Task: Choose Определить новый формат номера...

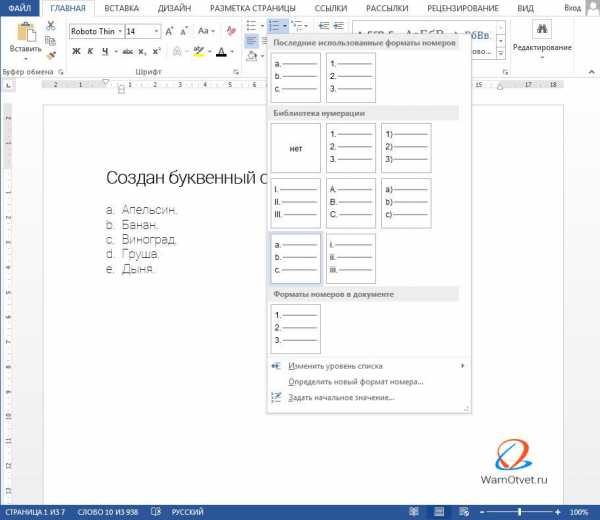Action: click(369, 381)
